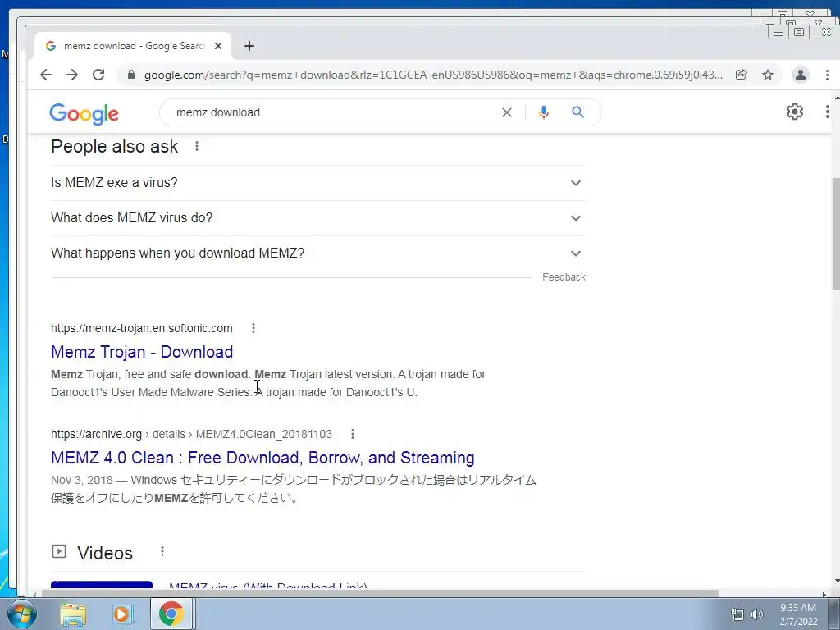Open the Chrome profile avatar
The image size is (840, 630).
pyautogui.click(x=801, y=75)
